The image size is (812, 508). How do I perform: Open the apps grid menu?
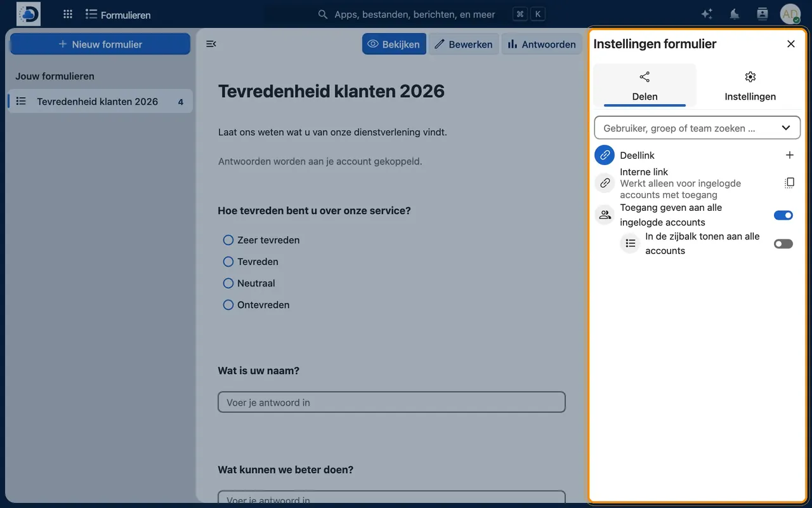coord(68,14)
